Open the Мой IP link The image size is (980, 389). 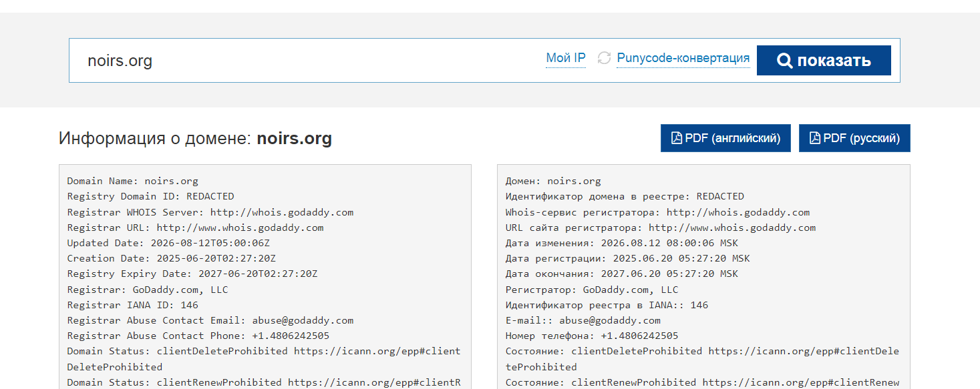pos(566,58)
